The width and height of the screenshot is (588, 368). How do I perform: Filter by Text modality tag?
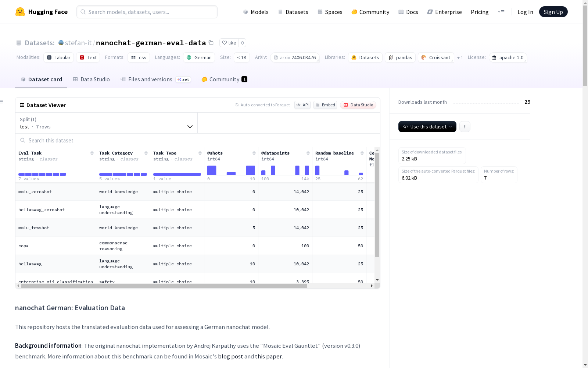coord(88,57)
